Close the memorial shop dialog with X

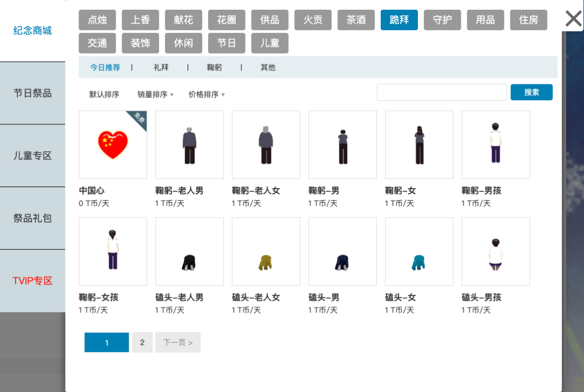coord(573,18)
